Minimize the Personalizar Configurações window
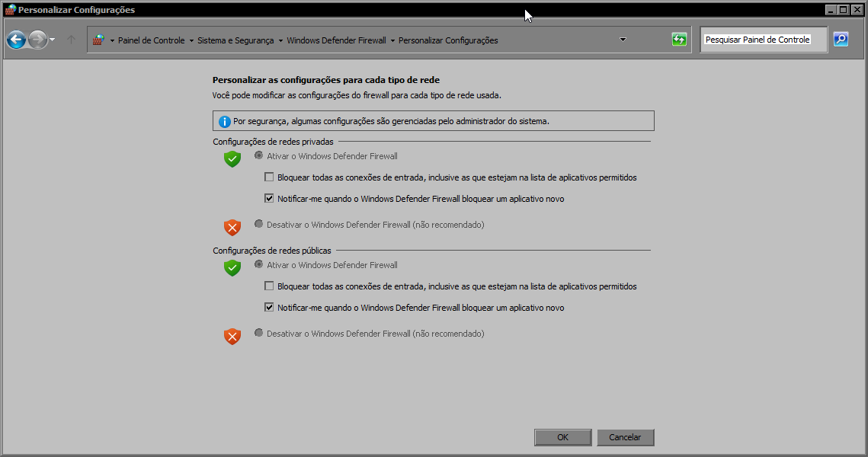868x457 pixels. [x=831, y=9]
